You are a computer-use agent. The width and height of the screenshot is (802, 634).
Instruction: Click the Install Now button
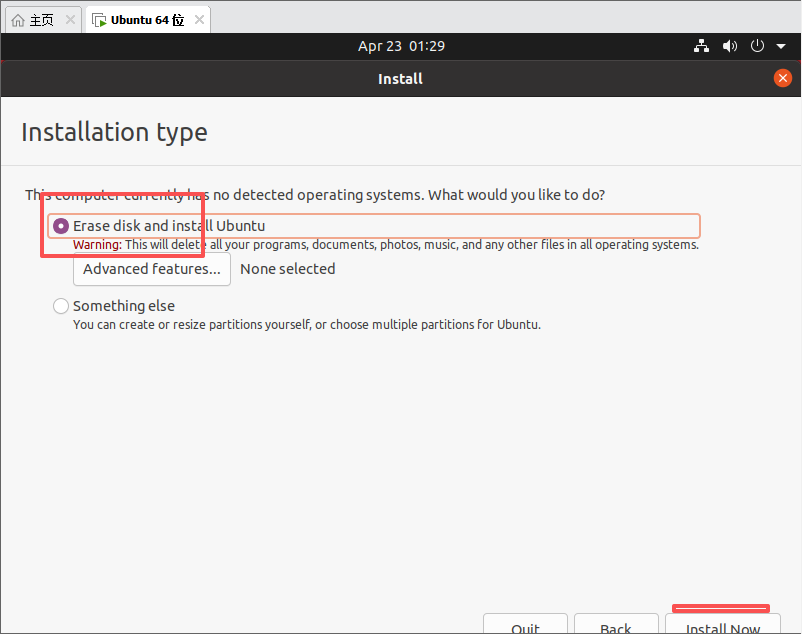pos(723,625)
